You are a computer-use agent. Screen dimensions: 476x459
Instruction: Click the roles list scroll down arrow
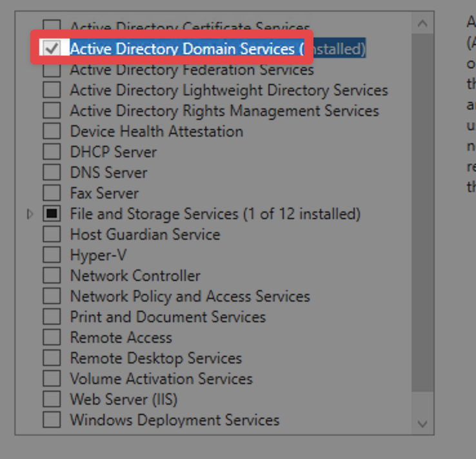pyautogui.click(x=422, y=424)
